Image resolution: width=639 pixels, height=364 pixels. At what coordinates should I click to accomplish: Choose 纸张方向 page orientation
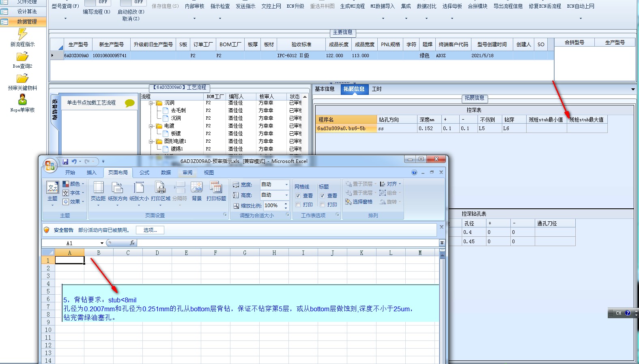point(117,194)
